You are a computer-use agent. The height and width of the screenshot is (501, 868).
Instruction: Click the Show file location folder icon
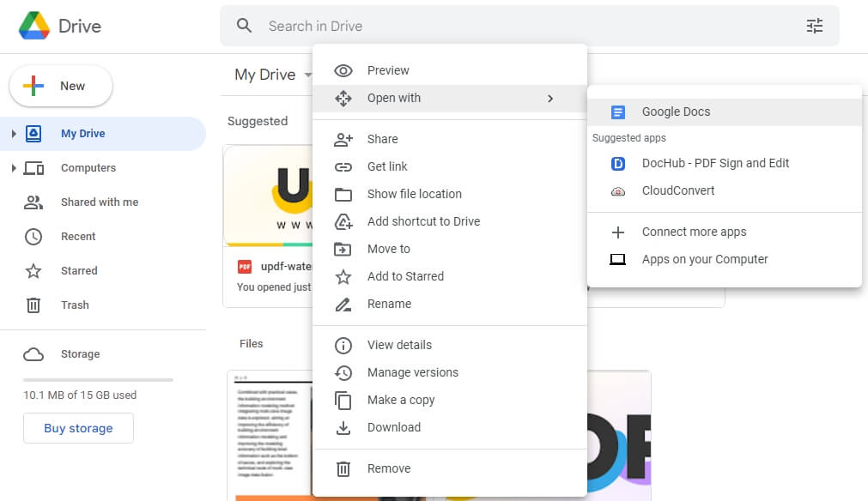pos(343,195)
